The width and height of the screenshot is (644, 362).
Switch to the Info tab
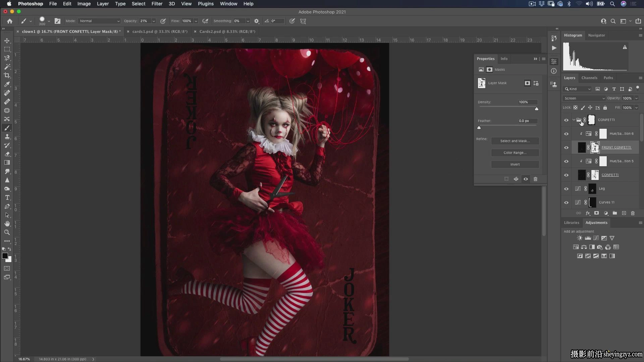(x=504, y=59)
